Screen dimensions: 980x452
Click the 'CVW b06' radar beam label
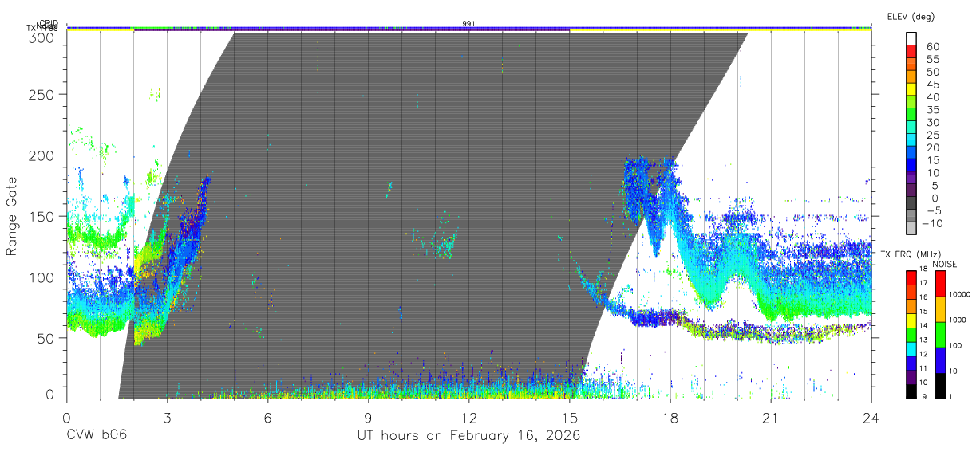(x=97, y=436)
